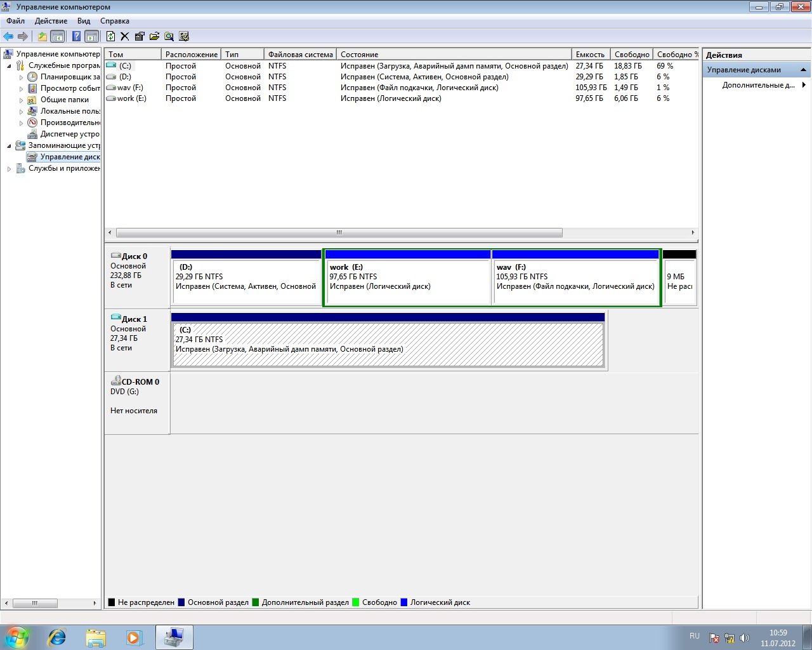Click the Просмотр событий log icon

(x=32, y=88)
